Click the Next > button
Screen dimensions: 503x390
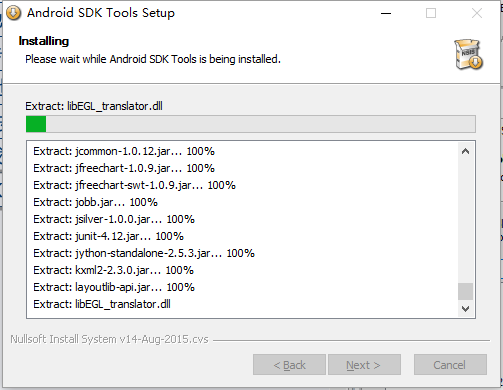point(364,365)
